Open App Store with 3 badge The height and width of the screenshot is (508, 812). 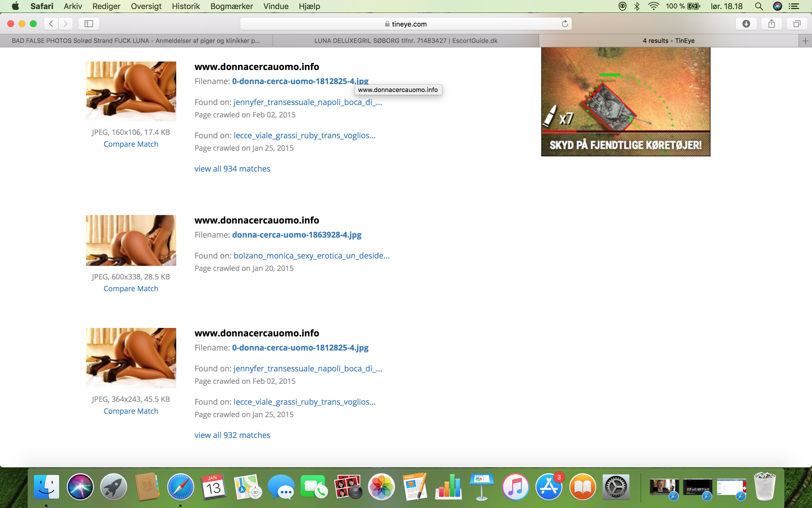coord(549,487)
